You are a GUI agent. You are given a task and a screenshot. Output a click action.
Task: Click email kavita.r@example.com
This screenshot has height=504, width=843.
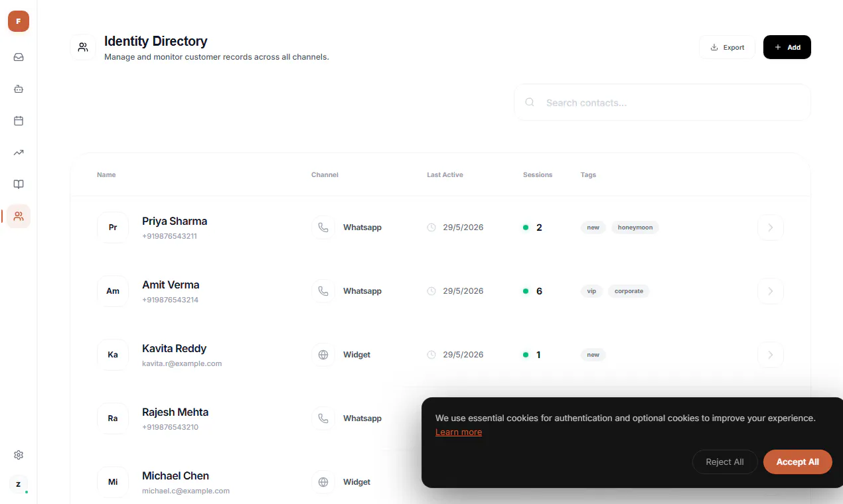click(x=182, y=363)
